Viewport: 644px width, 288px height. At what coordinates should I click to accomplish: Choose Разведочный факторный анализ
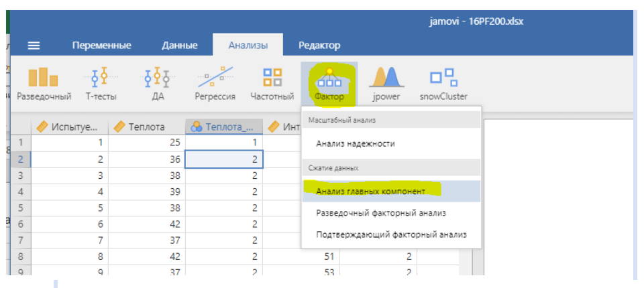coord(391,214)
